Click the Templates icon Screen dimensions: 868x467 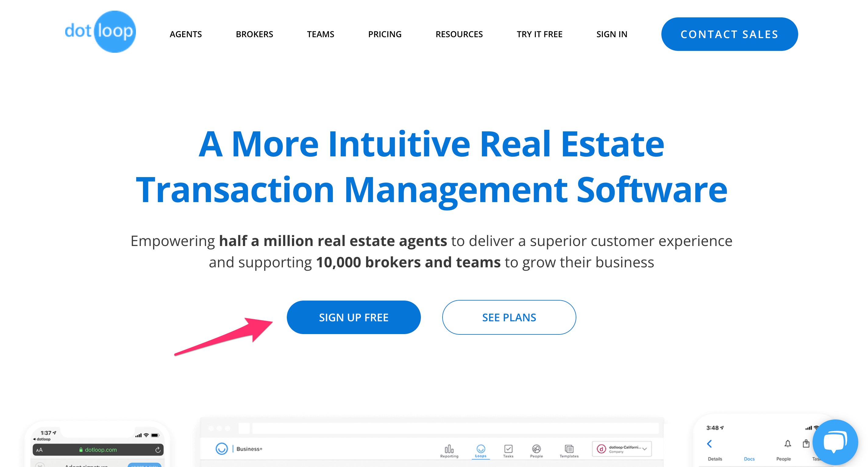point(569,450)
